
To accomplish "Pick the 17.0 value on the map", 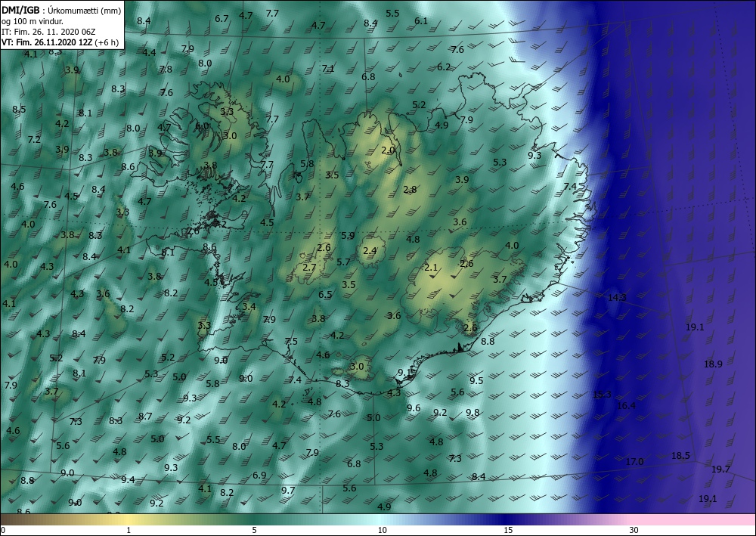I will point(634,462).
